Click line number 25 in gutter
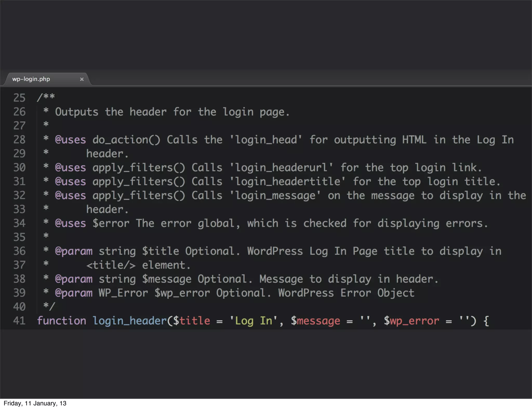 click(x=19, y=98)
